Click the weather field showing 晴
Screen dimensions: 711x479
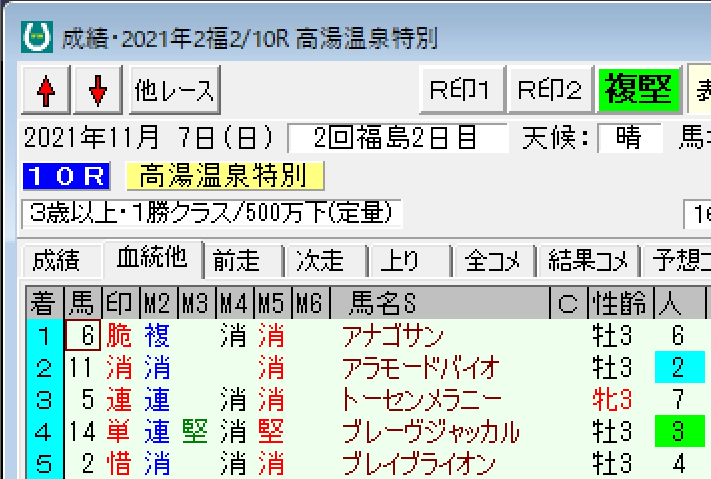point(630,138)
